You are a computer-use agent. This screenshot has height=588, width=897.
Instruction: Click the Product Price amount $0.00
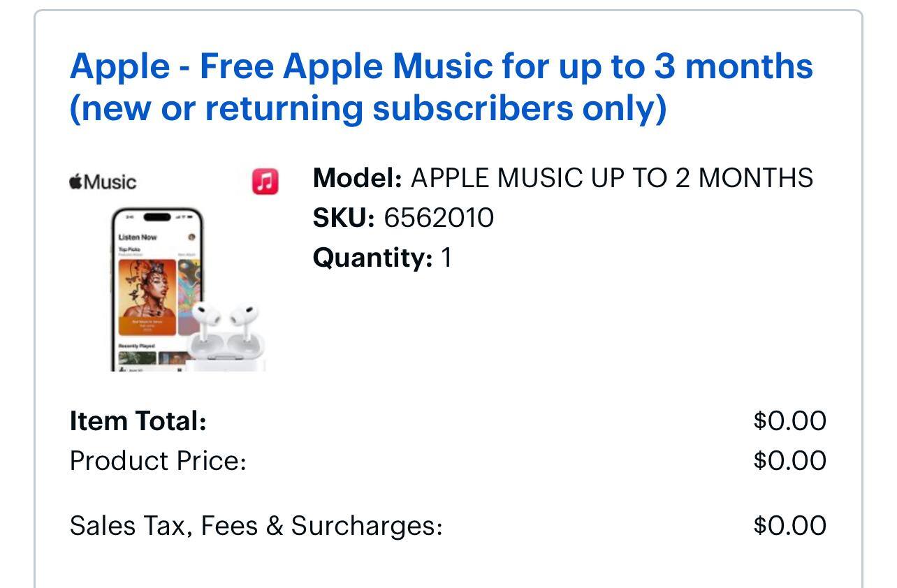(x=789, y=461)
